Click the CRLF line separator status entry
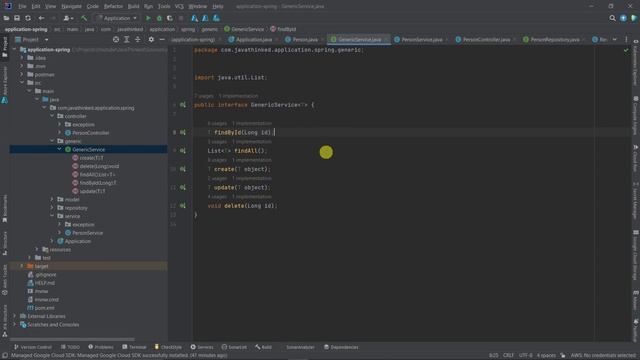Screen dimensions: 640x360 click(508, 355)
